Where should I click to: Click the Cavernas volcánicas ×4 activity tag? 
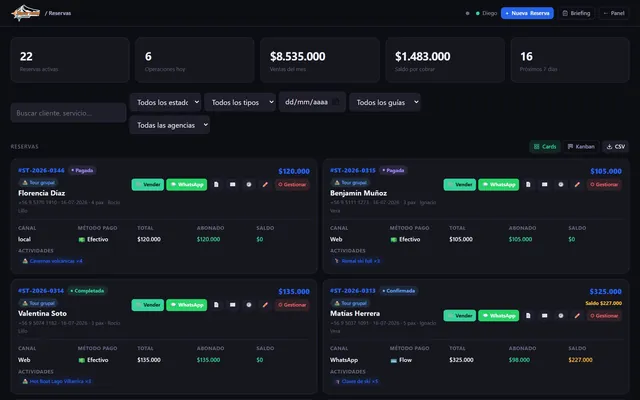(52, 261)
